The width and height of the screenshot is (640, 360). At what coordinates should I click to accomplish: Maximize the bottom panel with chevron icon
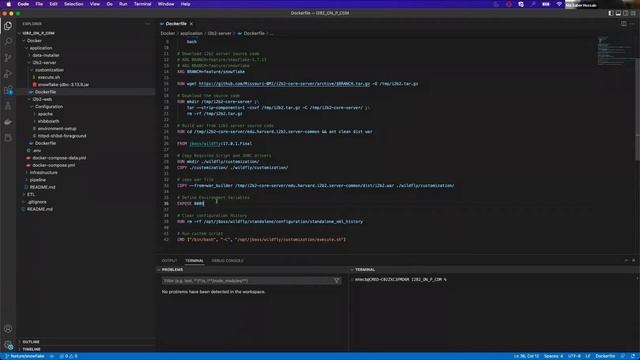(626, 260)
